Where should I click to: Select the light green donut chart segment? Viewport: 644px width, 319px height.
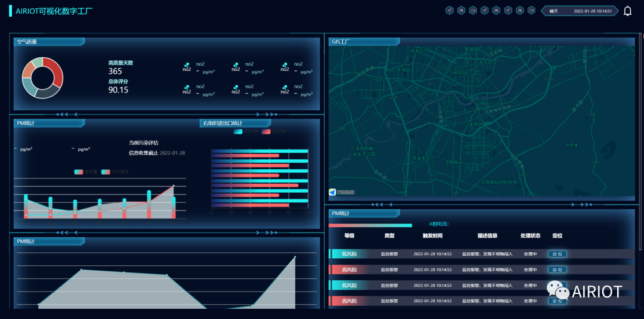[37, 63]
